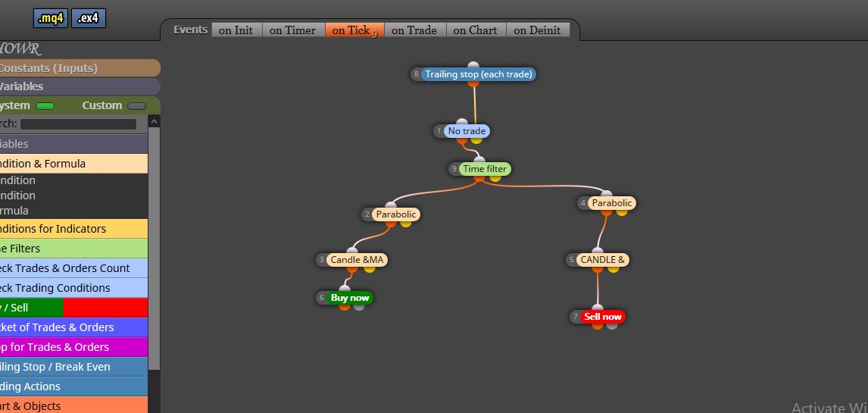The width and height of the screenshot is (868, 413).
Task: Expand the Condition & Formula category
Action: pos(73,164)
